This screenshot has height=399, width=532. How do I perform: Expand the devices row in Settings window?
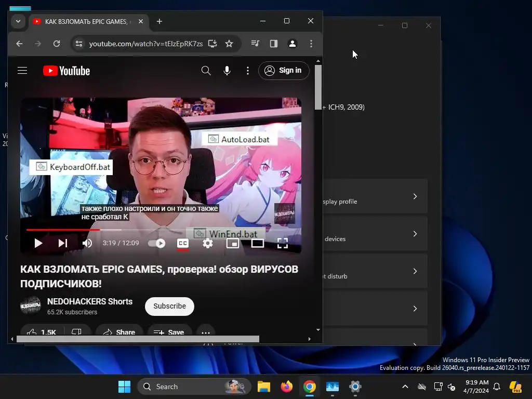tap(375, 233)
